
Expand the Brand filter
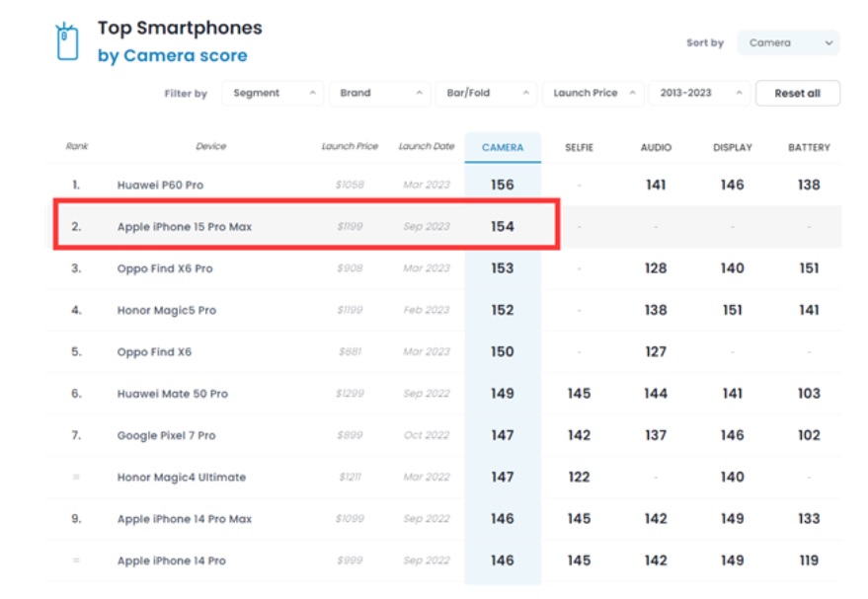379,93
